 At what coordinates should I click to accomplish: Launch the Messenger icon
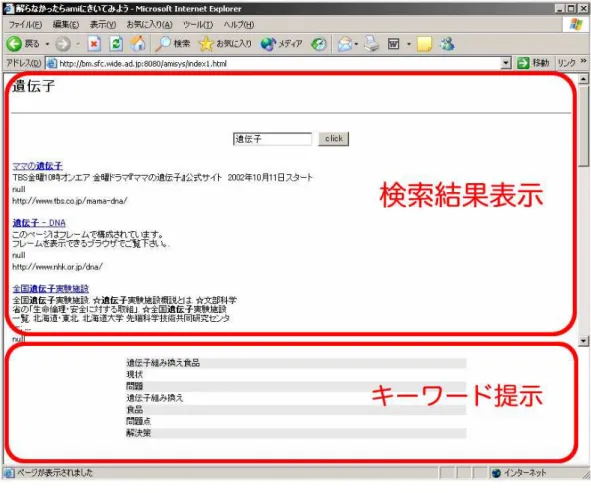(447, 44)
